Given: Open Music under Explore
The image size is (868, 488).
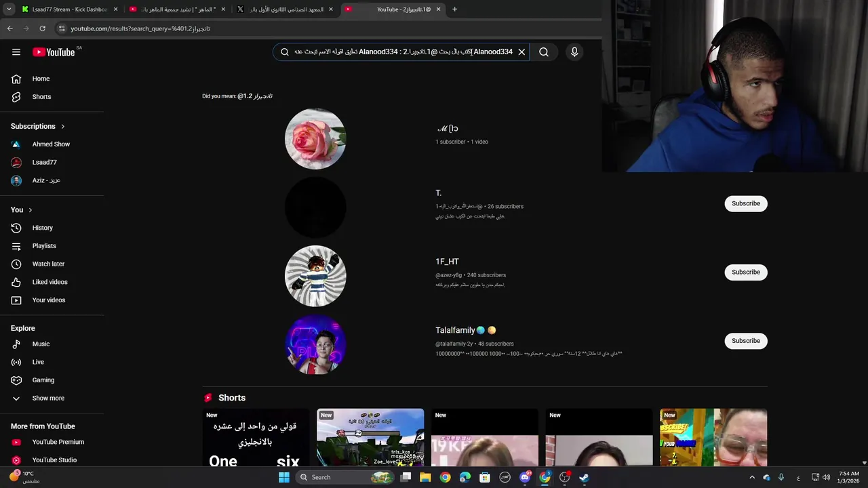Looking at the screenshot, I should click(41, 344).
